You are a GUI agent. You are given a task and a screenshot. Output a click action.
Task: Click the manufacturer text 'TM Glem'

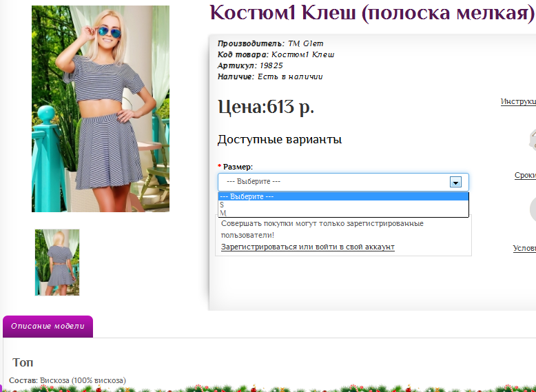[x=306, y=43]
